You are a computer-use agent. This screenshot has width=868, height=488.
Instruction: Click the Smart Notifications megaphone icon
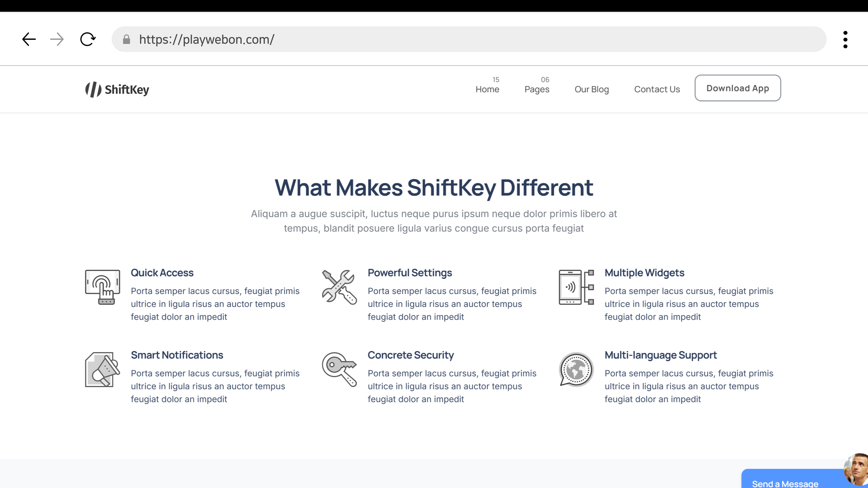(102, 369)
